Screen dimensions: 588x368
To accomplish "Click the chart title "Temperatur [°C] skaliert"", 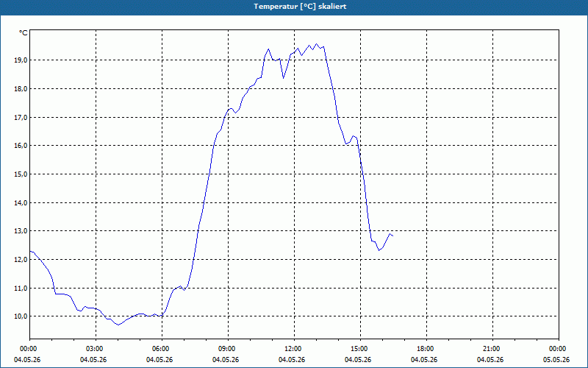I will click(300, 7).
